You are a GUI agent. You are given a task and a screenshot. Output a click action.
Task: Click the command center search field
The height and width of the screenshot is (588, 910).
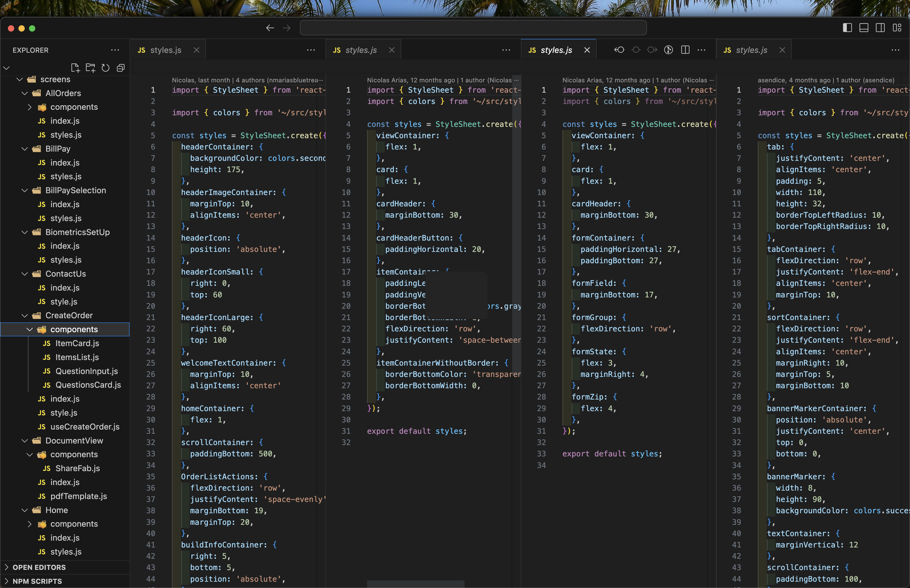pos(473,28)
